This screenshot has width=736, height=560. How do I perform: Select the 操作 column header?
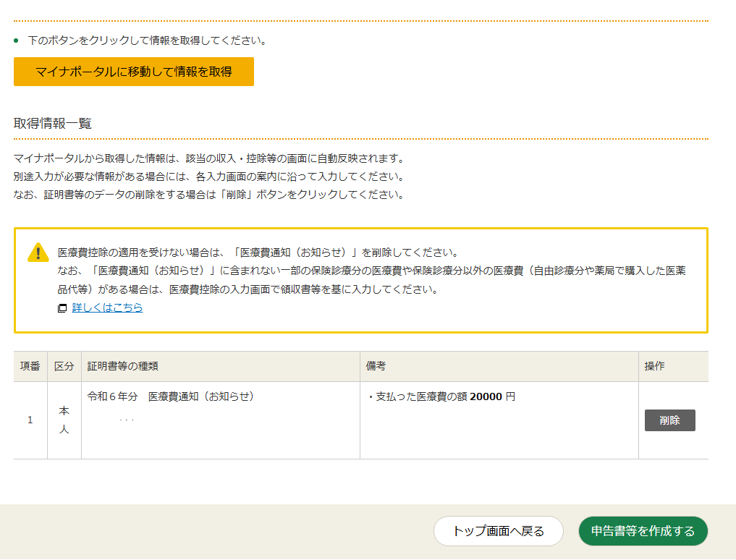[x=654, y=367]
